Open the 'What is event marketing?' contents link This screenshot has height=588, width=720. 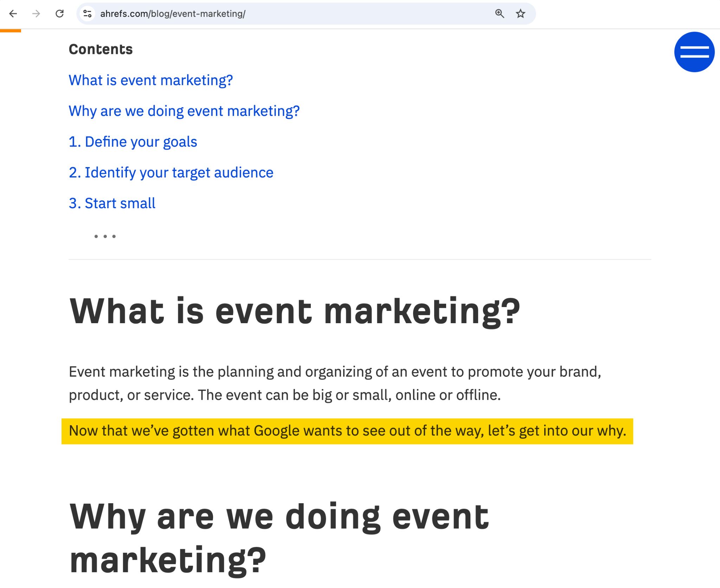(151, 80)
